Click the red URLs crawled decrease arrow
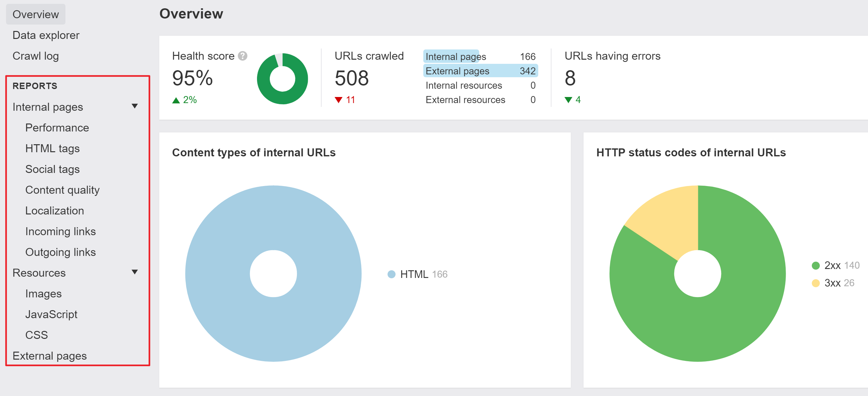 click(338, 100)
